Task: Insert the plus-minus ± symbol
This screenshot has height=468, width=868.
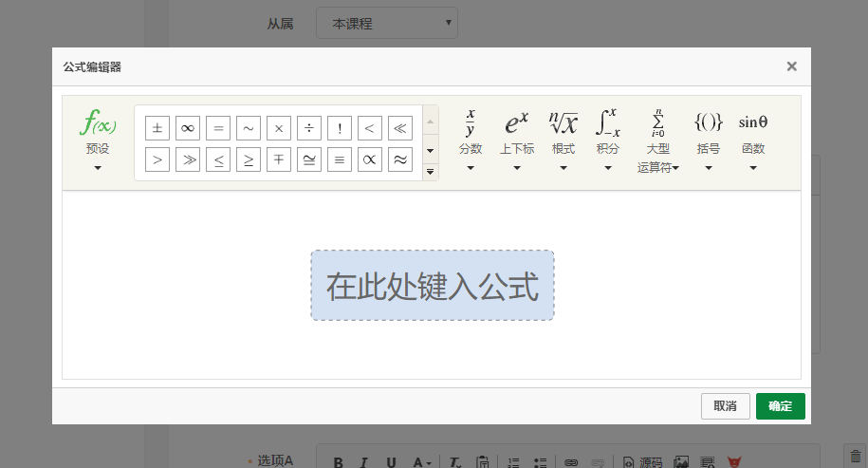Action: pyautogui.click(x=157, y=128)
